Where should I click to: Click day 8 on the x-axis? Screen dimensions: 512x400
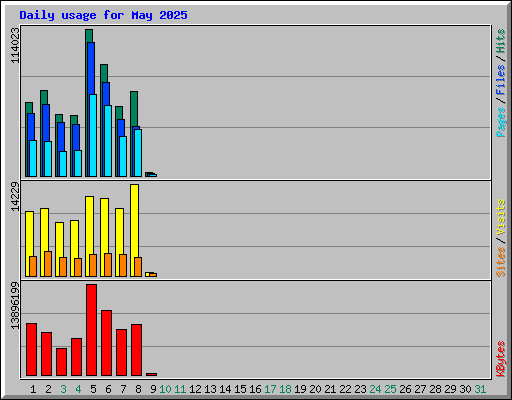click(x=138, y=389)
